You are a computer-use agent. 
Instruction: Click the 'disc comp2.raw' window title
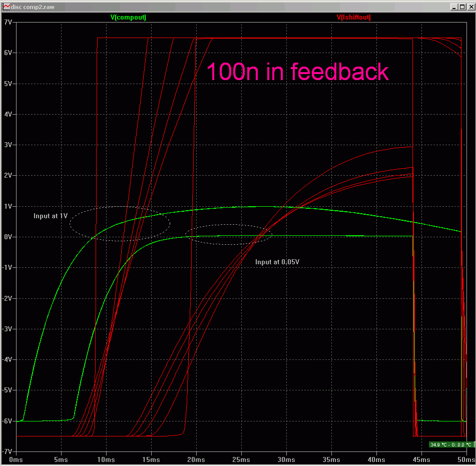coord(33,7)
